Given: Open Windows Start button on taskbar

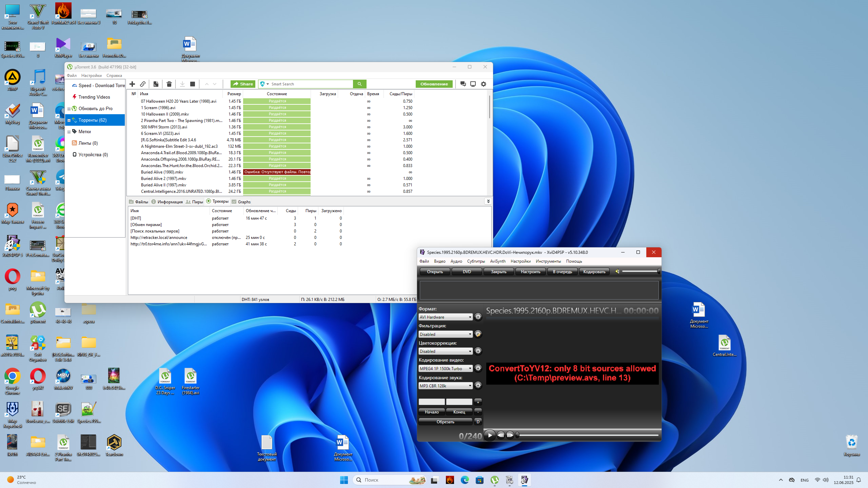Looking at the screenshot, I should pyautogui.click(x=344, y=480).
